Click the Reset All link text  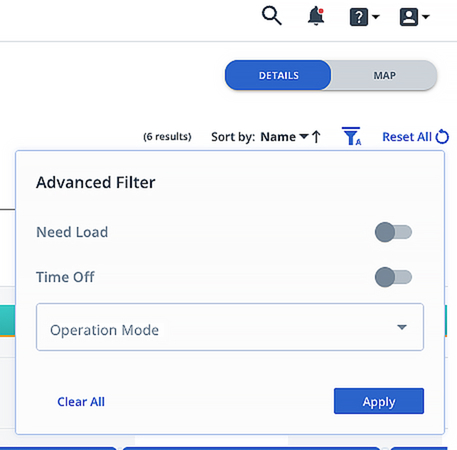[407, 137]
